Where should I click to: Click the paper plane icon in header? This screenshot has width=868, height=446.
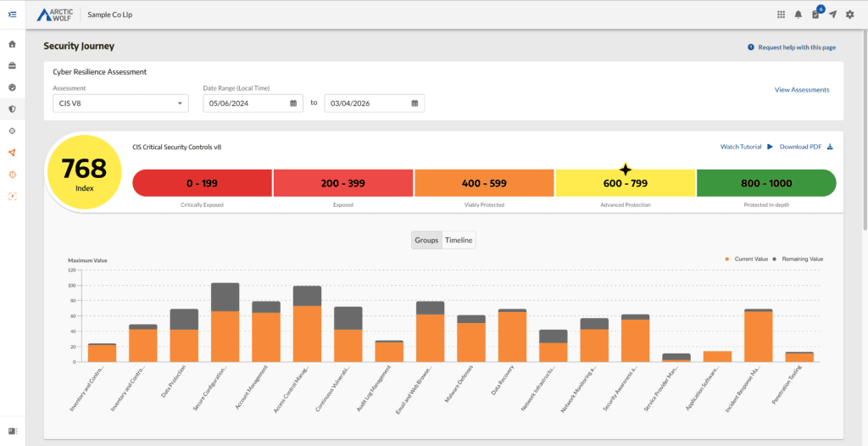[x=832, y=14]
